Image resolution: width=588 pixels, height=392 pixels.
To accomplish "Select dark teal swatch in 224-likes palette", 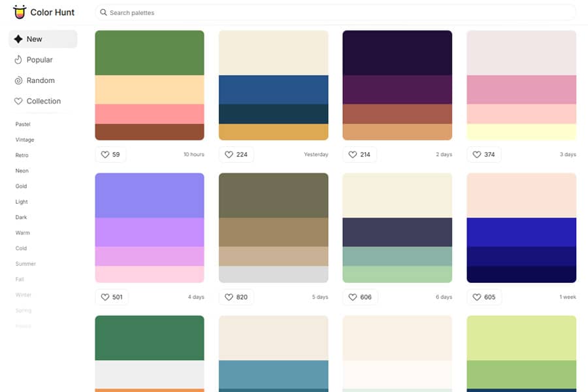I will tap(273, 114).
